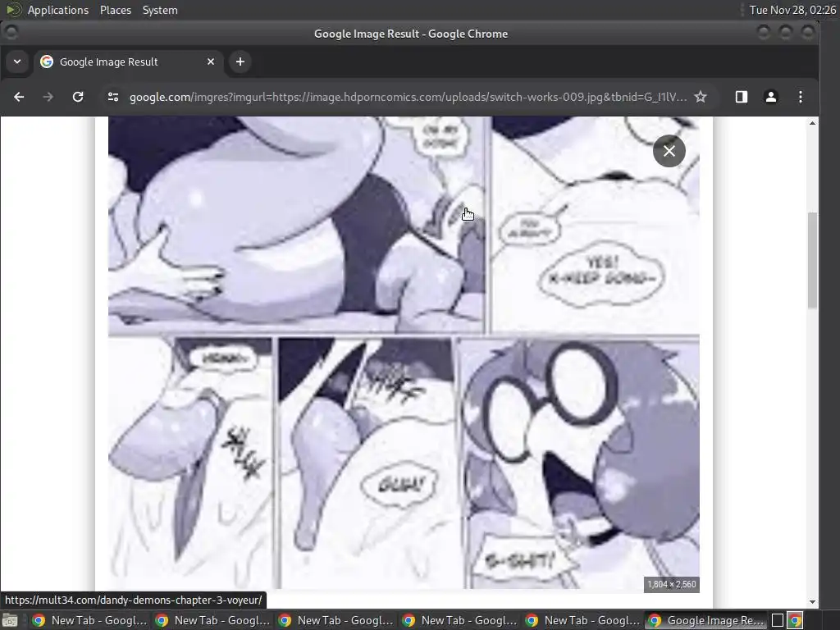Reload the current page
This screenshot has width=840, height=630.
click(78, 97)
